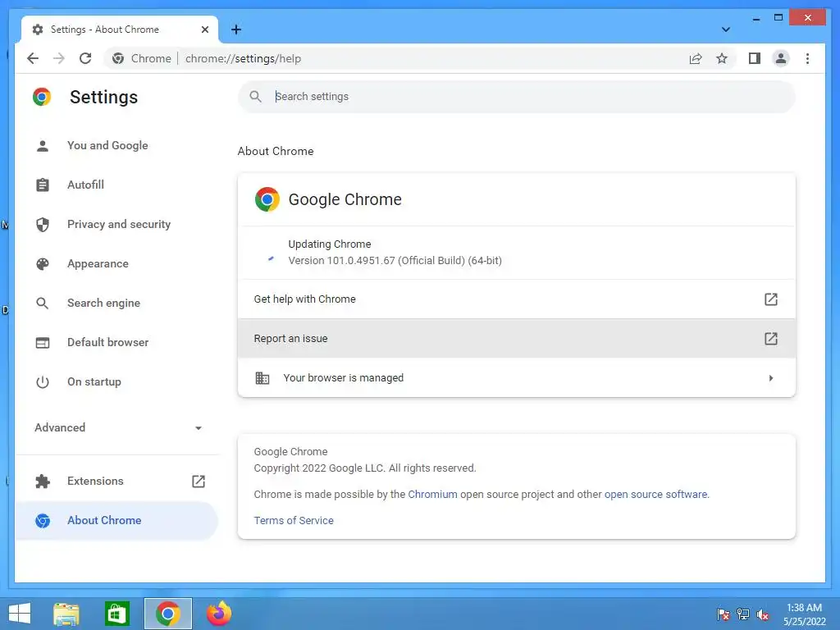Click the person icon beside You and Google
This screenshot has height=630, width=840.
tap(43, 146)
